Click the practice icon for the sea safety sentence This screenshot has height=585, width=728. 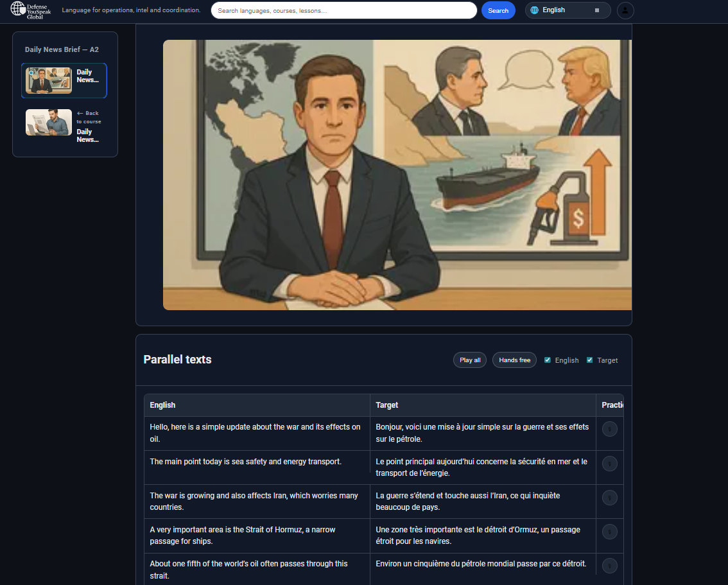(609, 463)
